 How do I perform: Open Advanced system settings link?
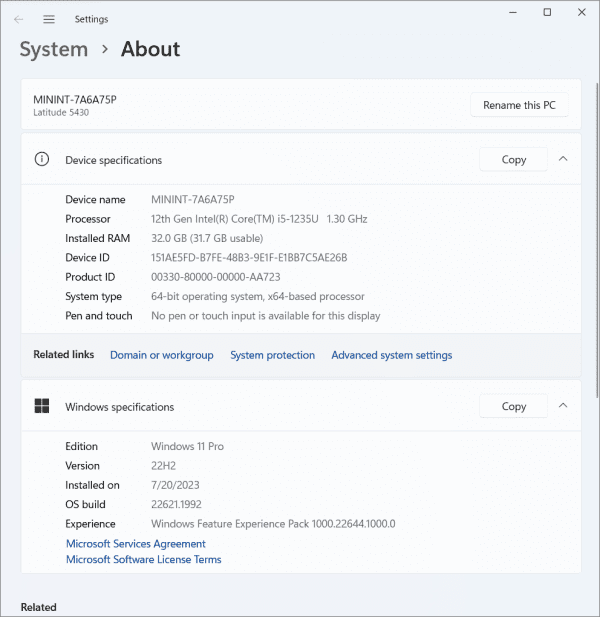(x=391, y=355)
